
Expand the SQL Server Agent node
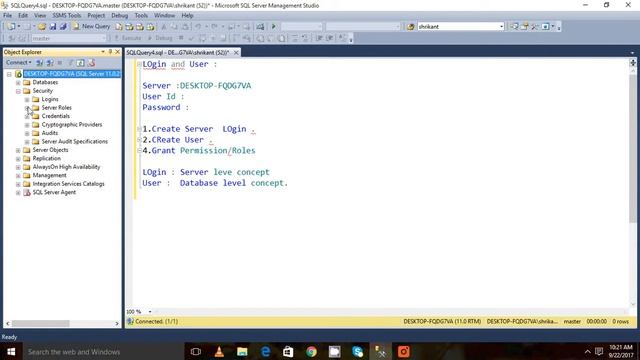(18, 193)
